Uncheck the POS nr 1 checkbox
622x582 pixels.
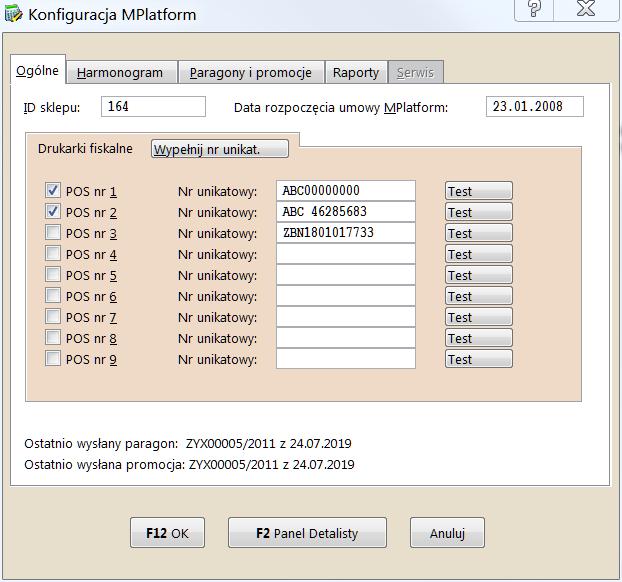(x=53, y=190)
